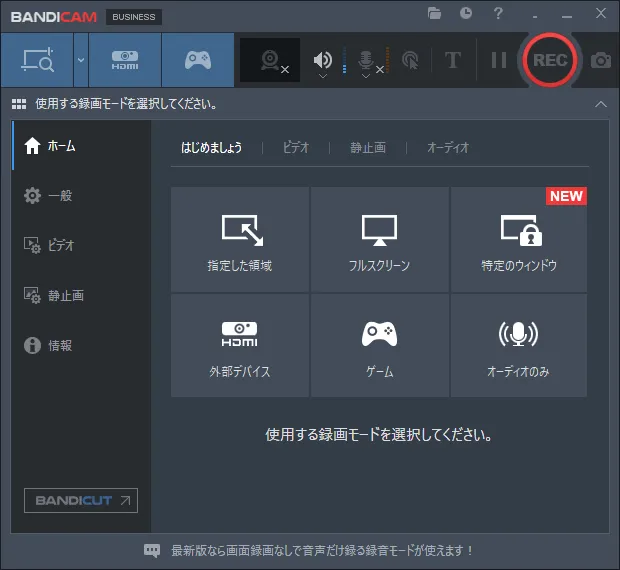
Task: Switch to the 静止画 tab
Action: click(x=368, y=147)
